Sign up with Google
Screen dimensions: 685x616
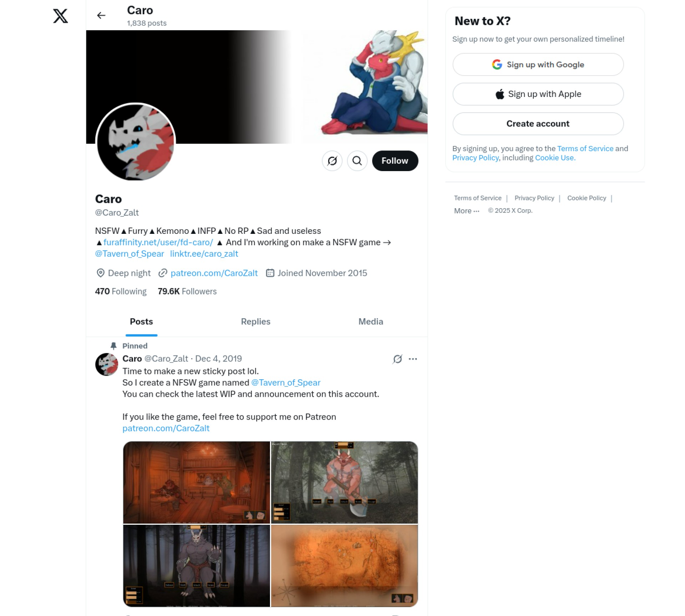pos(538,65)
